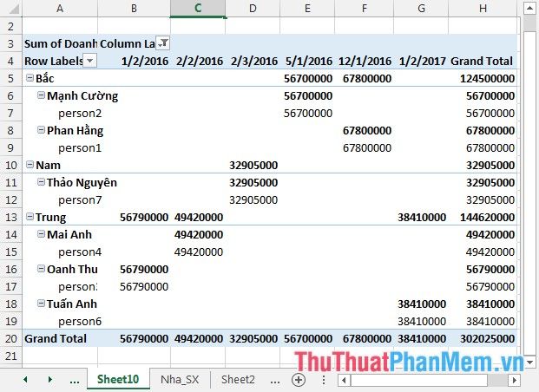Viewport: 539px width, 392px height.
Task: Click the person7 row label
Action: (x=80, y=199)
